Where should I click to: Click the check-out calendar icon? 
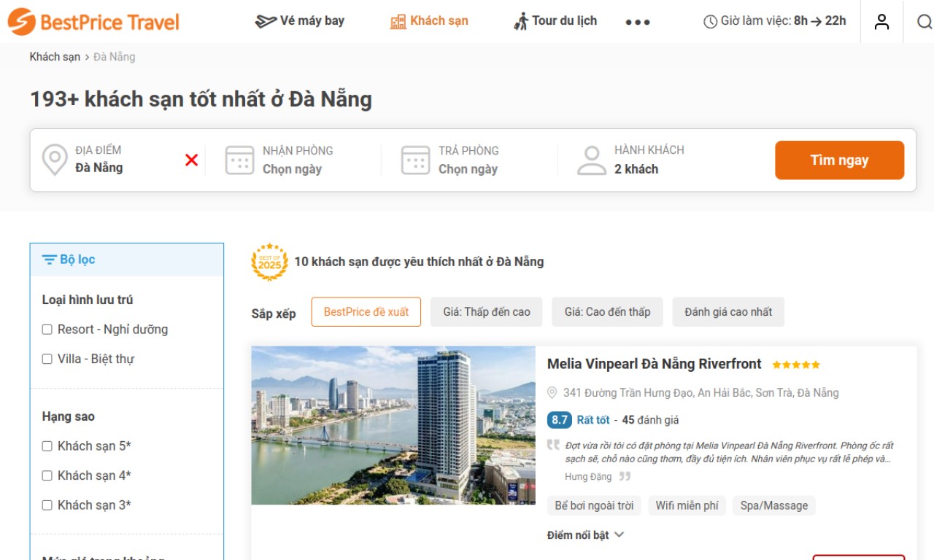tap(415, 160)
